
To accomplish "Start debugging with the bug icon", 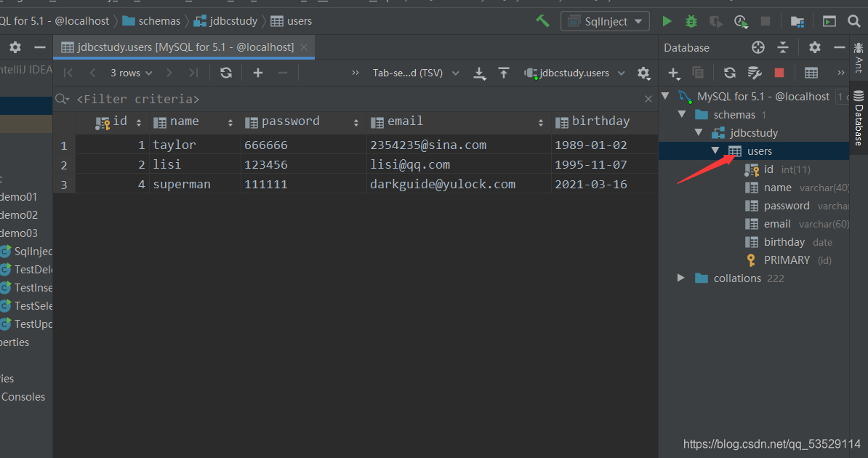I will point(691,21).
